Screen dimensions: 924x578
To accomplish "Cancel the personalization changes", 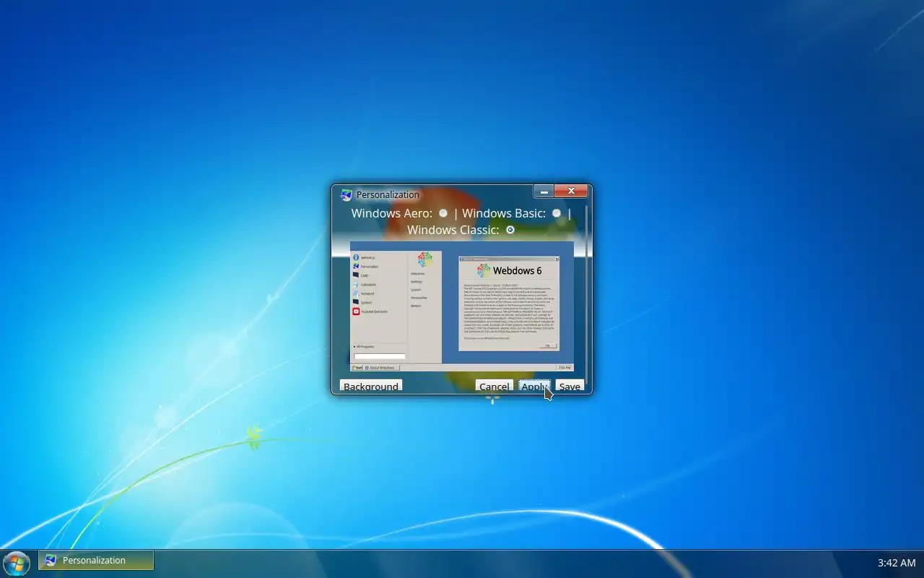I will click(x=494, y=387).
